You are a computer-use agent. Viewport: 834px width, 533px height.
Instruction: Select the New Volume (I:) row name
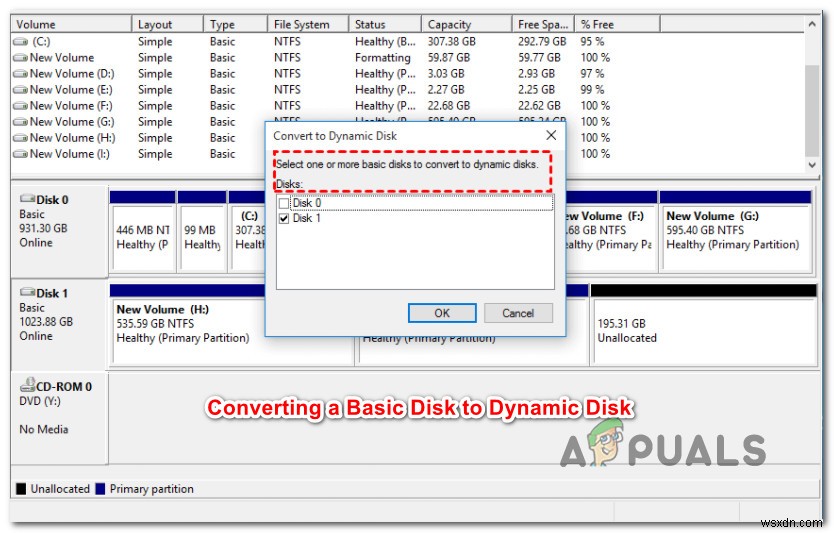pos(70,154)
